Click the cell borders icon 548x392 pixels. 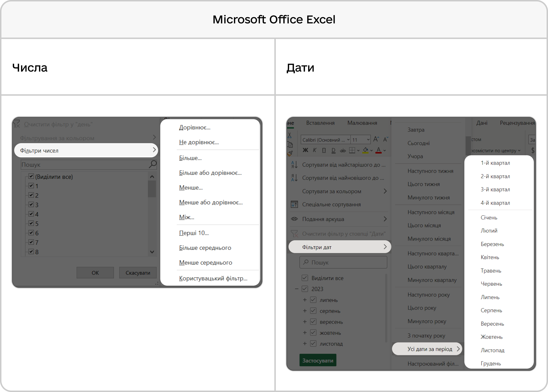coord(352,150)
